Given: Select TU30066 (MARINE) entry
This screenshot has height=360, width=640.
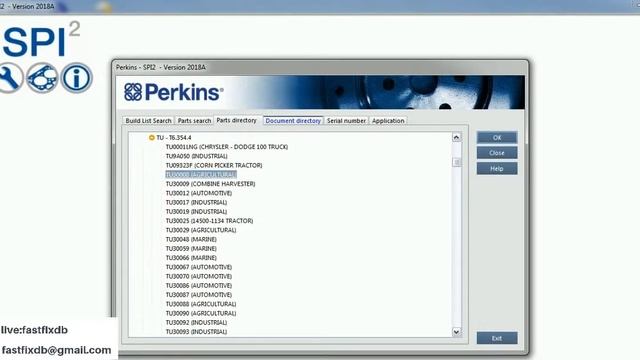Looking at the screenshot, I should tap(191, 258).
